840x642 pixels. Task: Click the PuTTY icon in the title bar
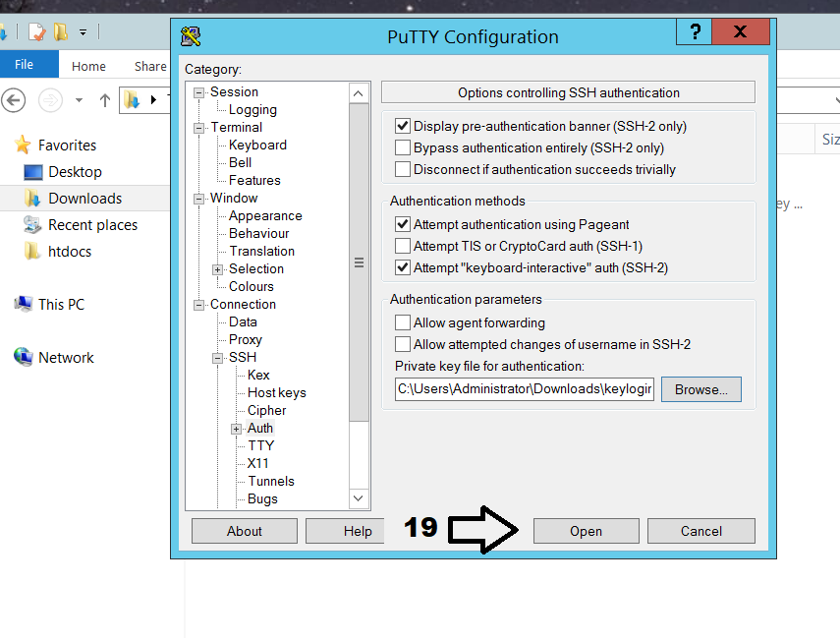point(192,36)
